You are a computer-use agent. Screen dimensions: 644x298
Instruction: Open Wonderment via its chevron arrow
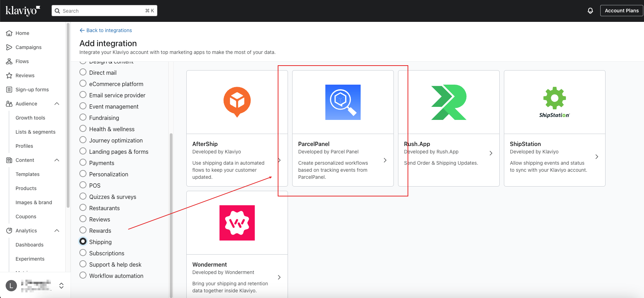point(279,277)
